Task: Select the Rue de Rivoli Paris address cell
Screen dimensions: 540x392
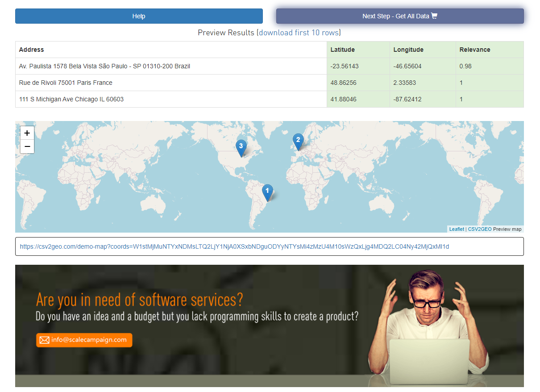Action: [171, 83]
